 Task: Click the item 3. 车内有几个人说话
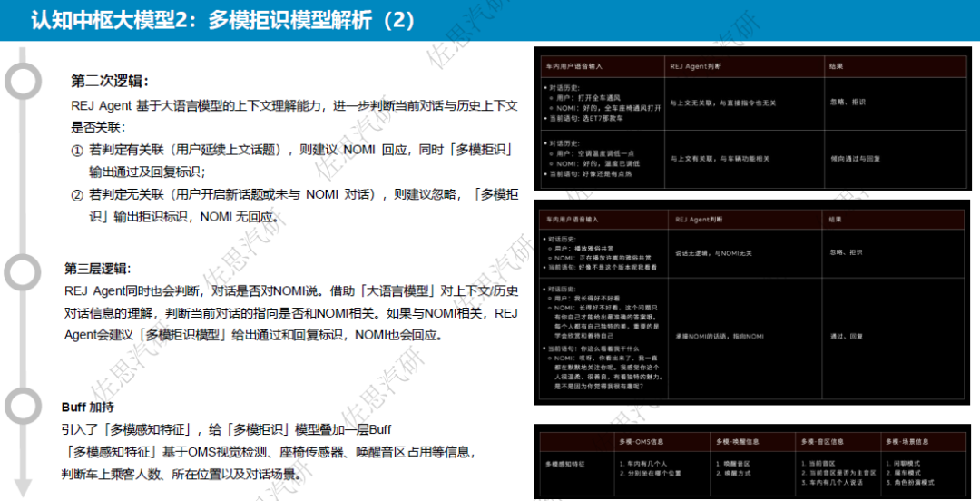point(832,483)
